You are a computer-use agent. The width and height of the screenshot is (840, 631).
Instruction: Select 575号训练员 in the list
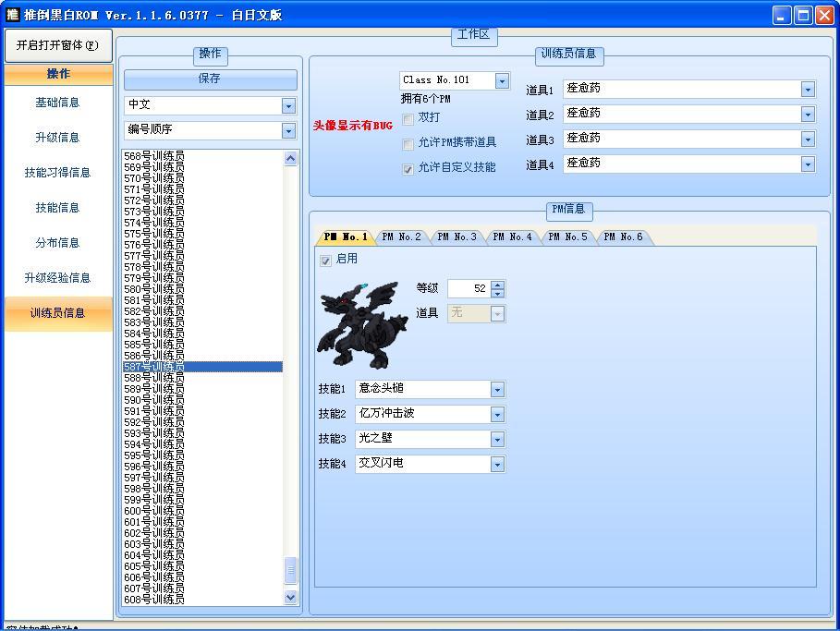point(203,234)
